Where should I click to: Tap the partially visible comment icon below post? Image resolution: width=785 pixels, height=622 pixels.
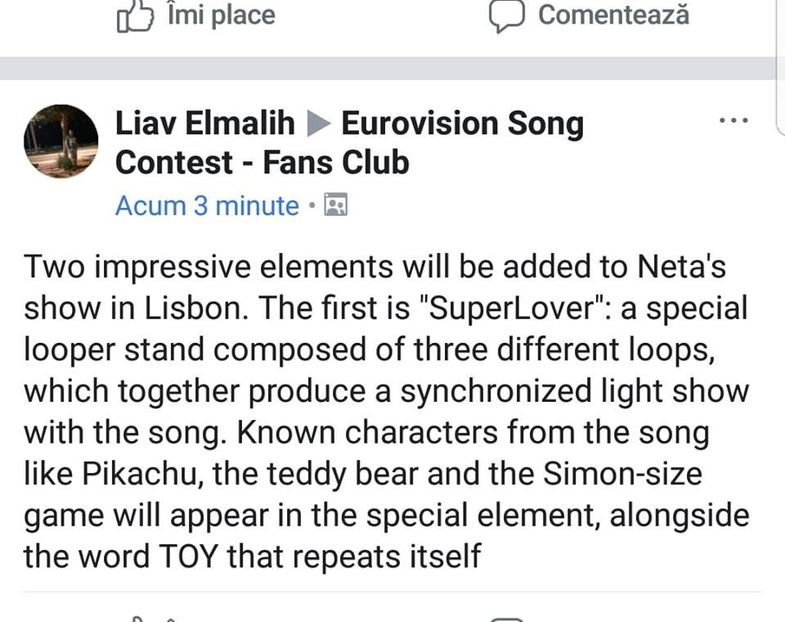pos(507,617)
